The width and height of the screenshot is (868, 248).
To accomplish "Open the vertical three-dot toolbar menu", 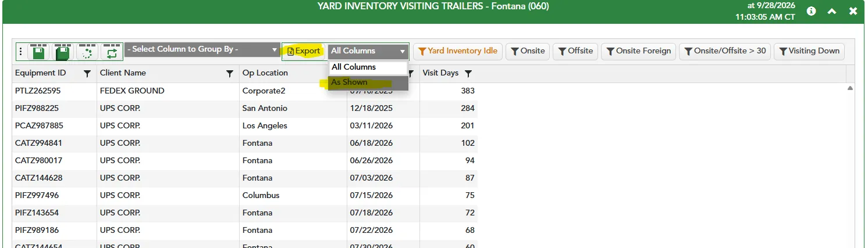I will pos(21,52).
